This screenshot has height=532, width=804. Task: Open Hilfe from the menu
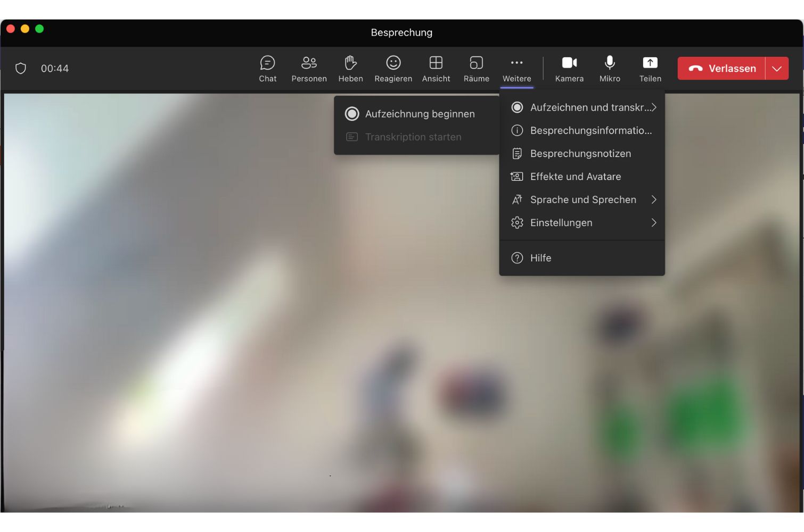point(541,257)
